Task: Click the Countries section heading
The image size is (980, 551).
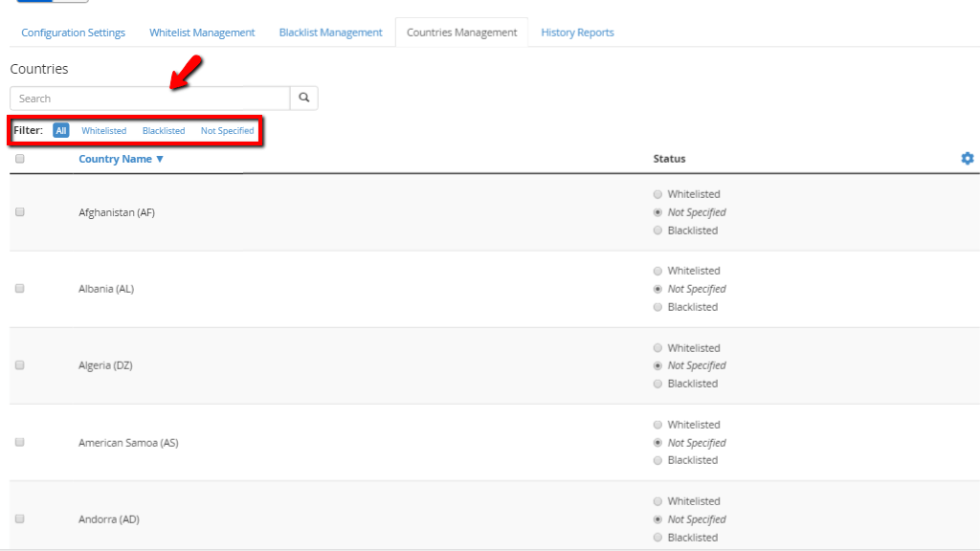Action: 38,69
